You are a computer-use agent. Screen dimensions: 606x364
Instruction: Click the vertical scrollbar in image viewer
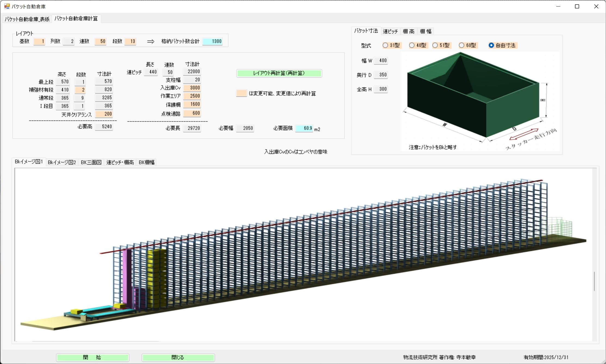(594, 281)
